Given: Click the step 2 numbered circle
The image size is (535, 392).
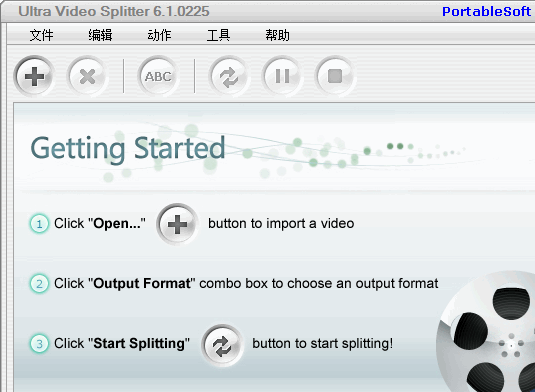Looking at the screenshot, I should tap(39, 284).
